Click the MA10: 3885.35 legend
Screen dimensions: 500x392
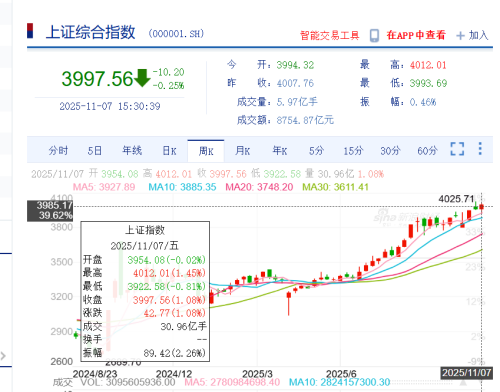coord(182,187)
